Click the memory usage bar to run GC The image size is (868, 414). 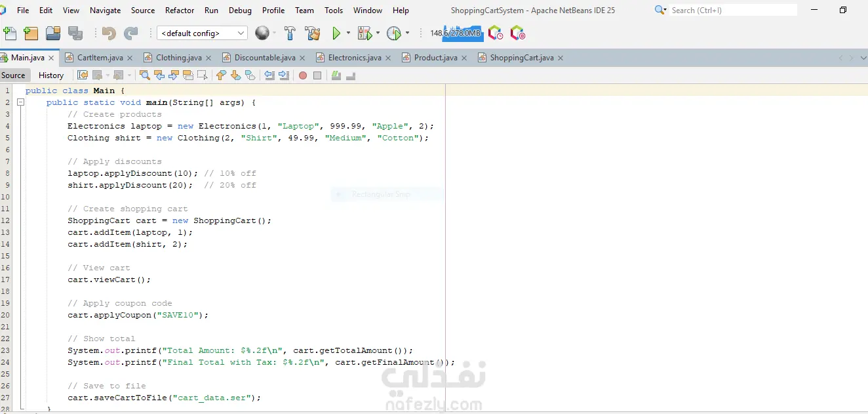[x=456, y=33]
